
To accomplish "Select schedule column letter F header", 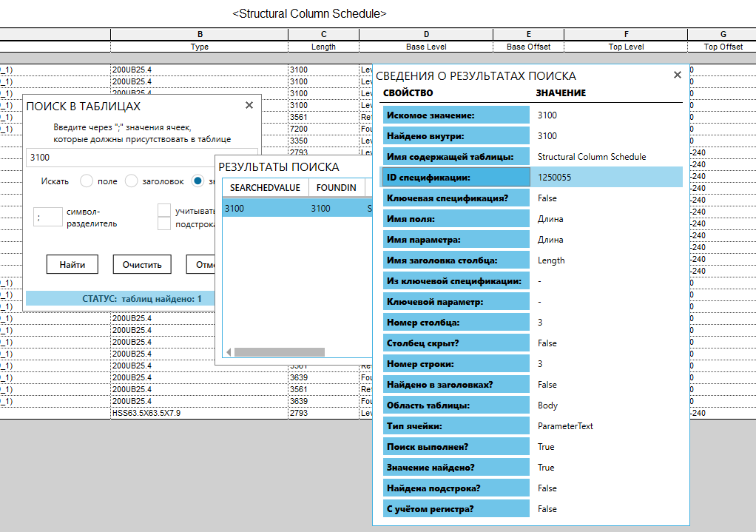I will point(626,34).
